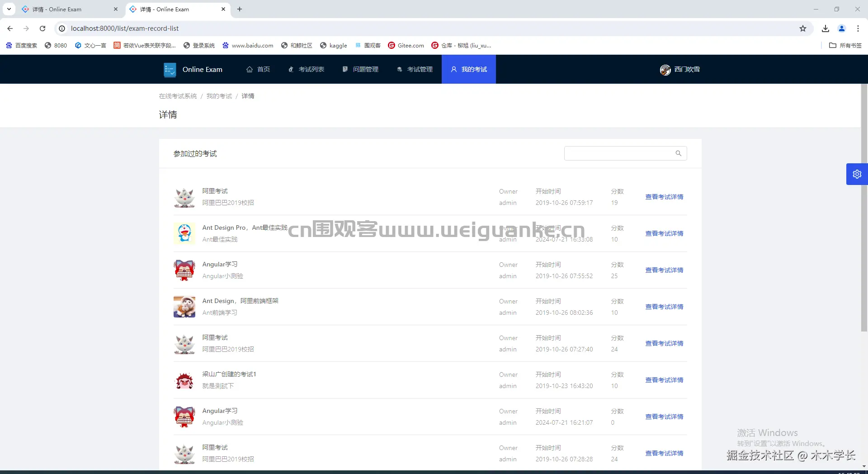View details for 梁山广创建的考试1

(664, 380)
